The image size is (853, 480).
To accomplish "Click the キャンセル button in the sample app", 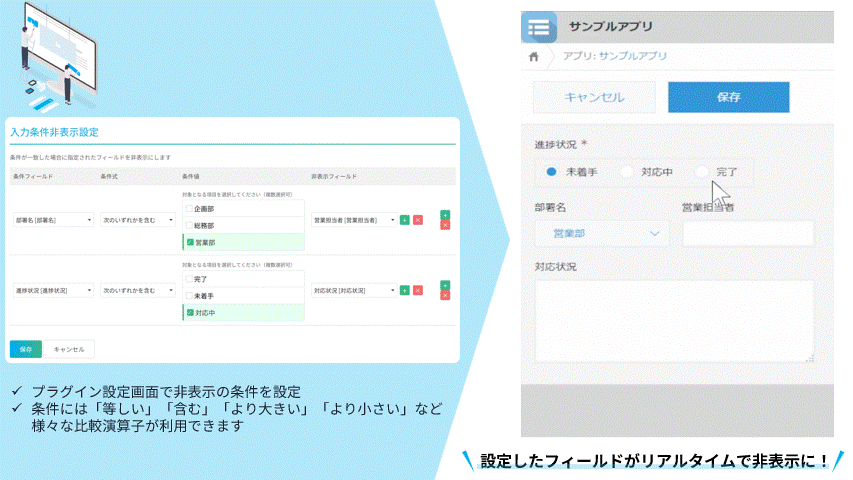I will coord(594,97).
